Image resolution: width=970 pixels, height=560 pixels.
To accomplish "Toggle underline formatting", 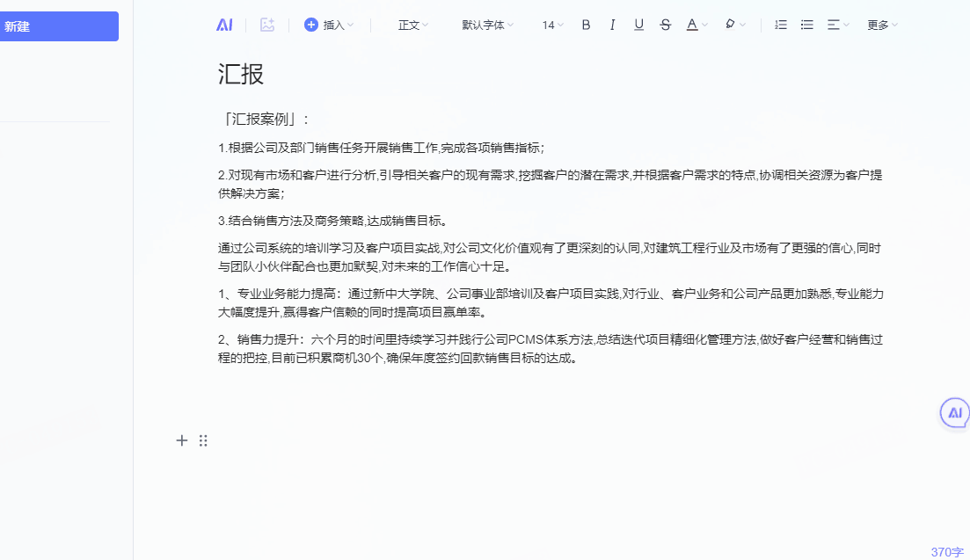I will [639, 25].
